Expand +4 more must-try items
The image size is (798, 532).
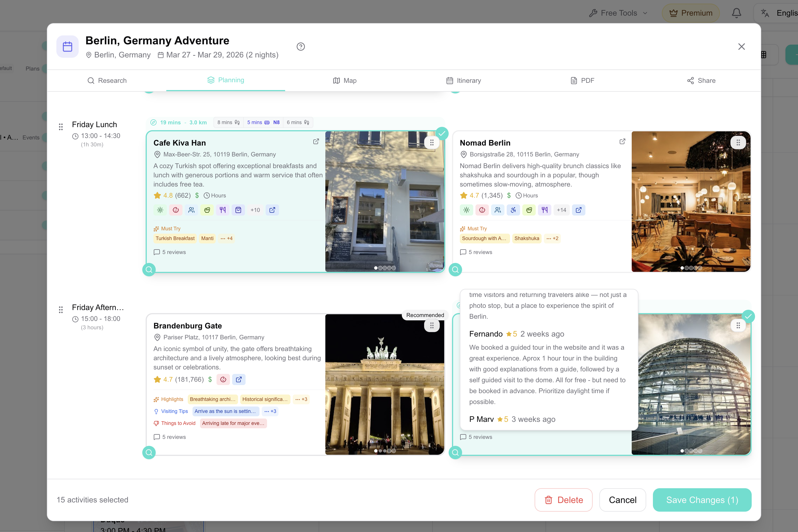tap(226, 238)
